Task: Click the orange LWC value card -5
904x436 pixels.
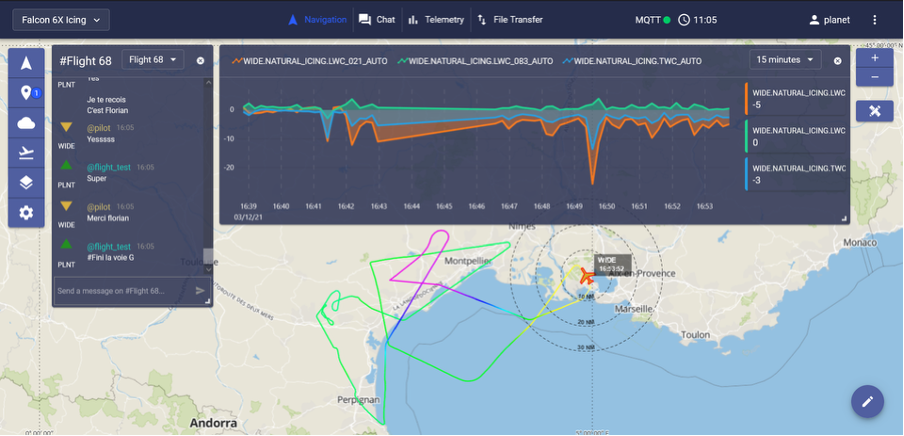Action: [x=796, y=99]
